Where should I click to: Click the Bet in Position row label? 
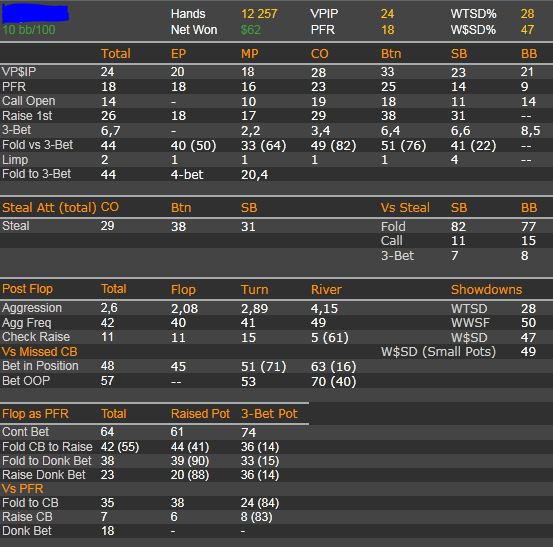tap(40, 366)
